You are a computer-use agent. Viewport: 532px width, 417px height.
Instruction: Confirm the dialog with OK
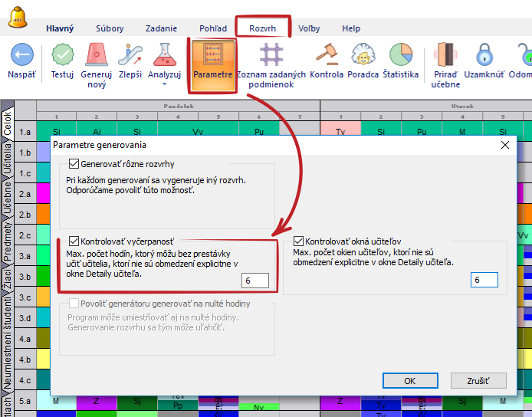(409, 380)
